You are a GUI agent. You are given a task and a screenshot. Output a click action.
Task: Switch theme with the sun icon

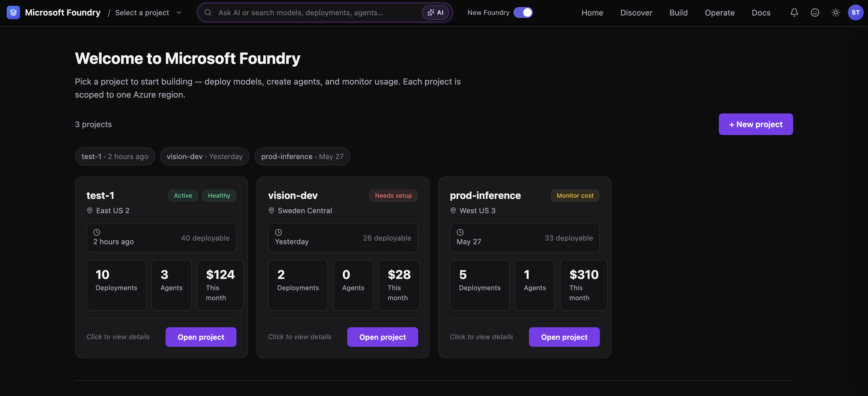pos(835,12)
